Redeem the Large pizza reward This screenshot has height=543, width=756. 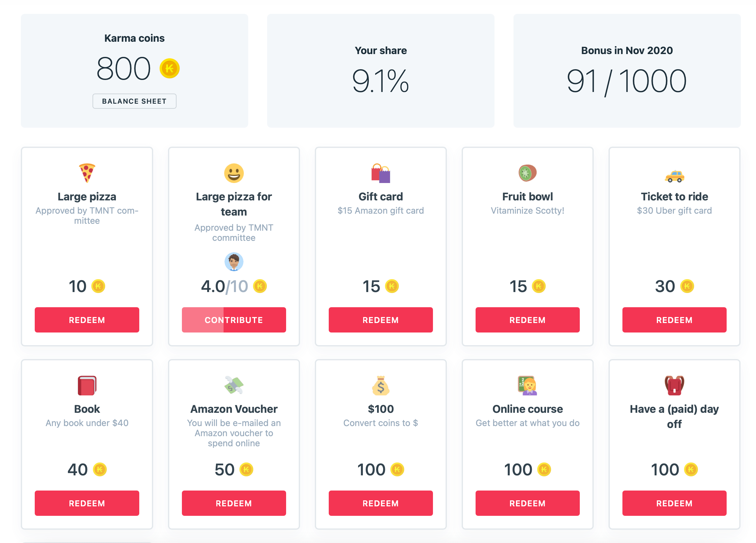(87, 320)
